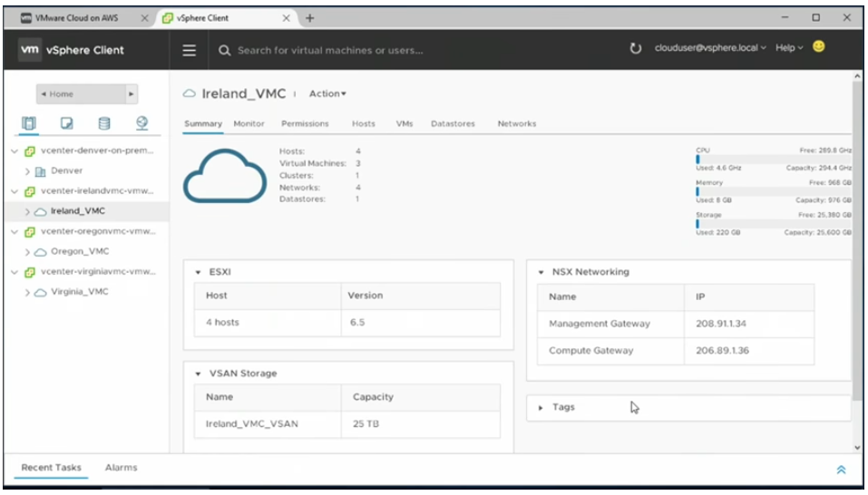The height and width of the screenshot is (495, 868).
Task: Click the CPU usage bar
Action: [774, 160]
